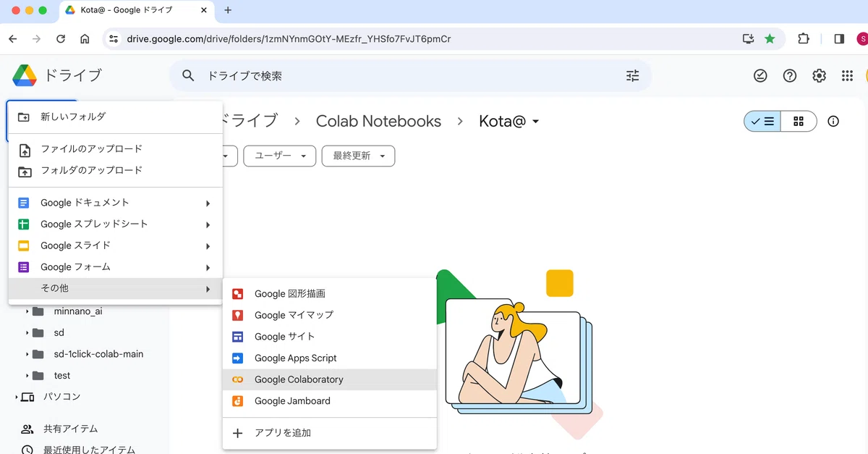Choose アプリを追加 from submenu
The width and height of the screenshot is (868, 454).
pos(330,433)
